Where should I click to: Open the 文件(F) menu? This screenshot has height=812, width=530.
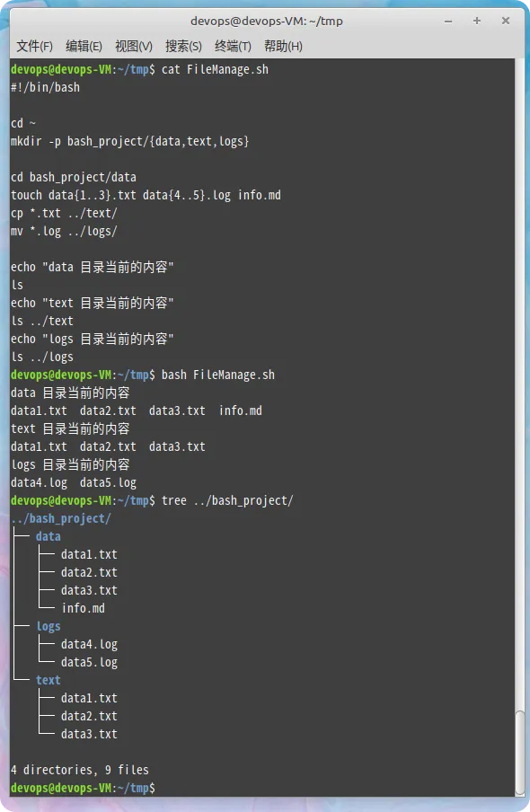point(35,46)
